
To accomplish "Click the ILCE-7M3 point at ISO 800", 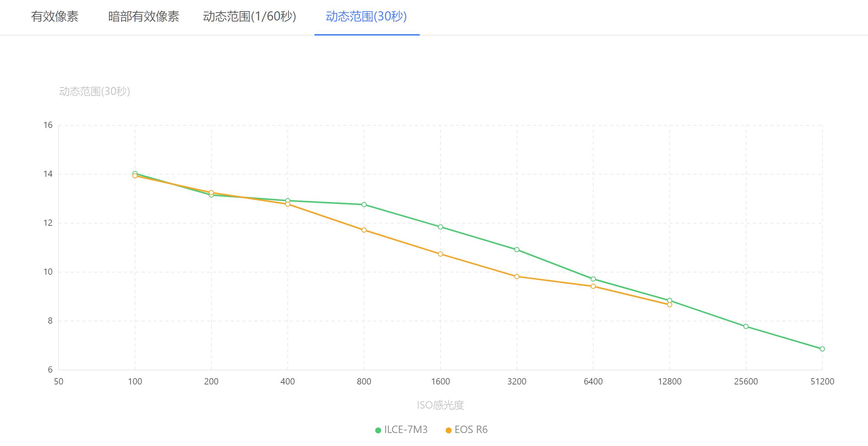I will (x=364, y=205).
